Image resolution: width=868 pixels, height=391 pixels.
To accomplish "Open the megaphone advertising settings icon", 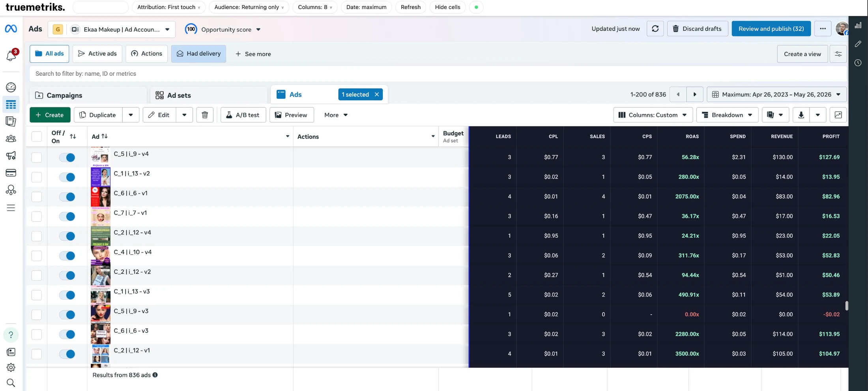I will [x=11, y=156].
